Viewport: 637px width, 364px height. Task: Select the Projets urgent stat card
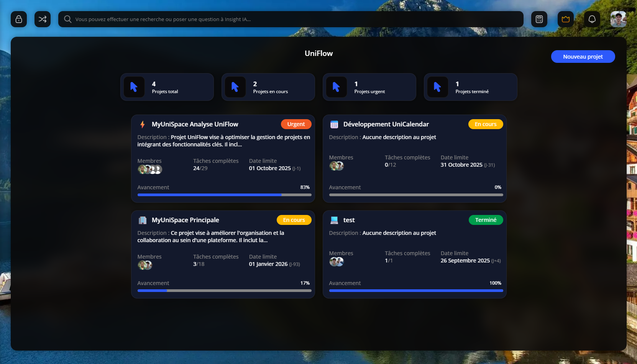[369, 87]
